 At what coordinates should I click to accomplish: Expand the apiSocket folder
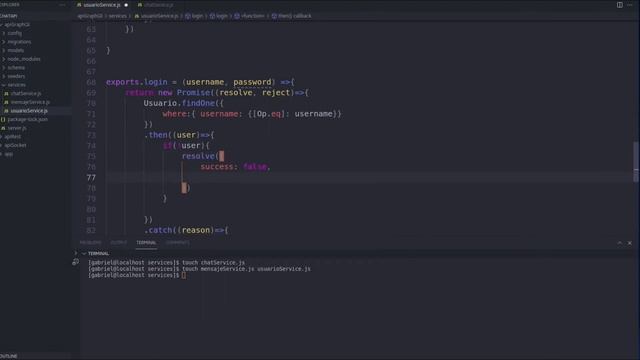click(x=15, y=145)
